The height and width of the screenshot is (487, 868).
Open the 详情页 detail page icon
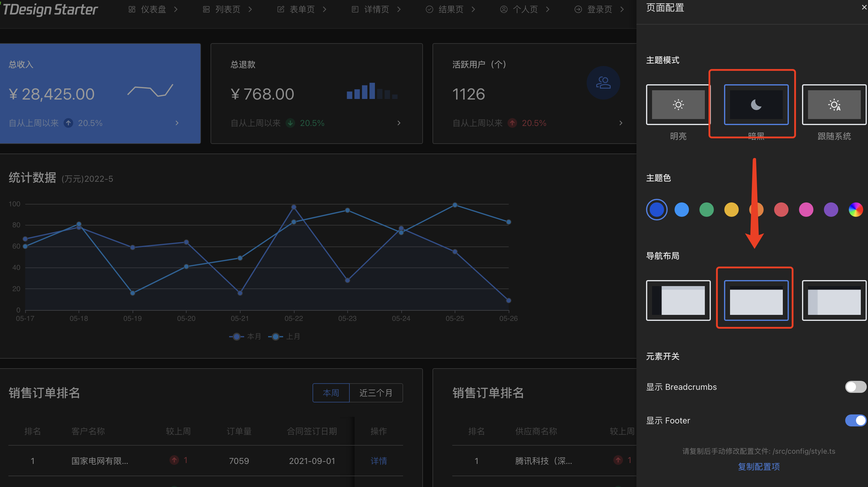point(355,9)
